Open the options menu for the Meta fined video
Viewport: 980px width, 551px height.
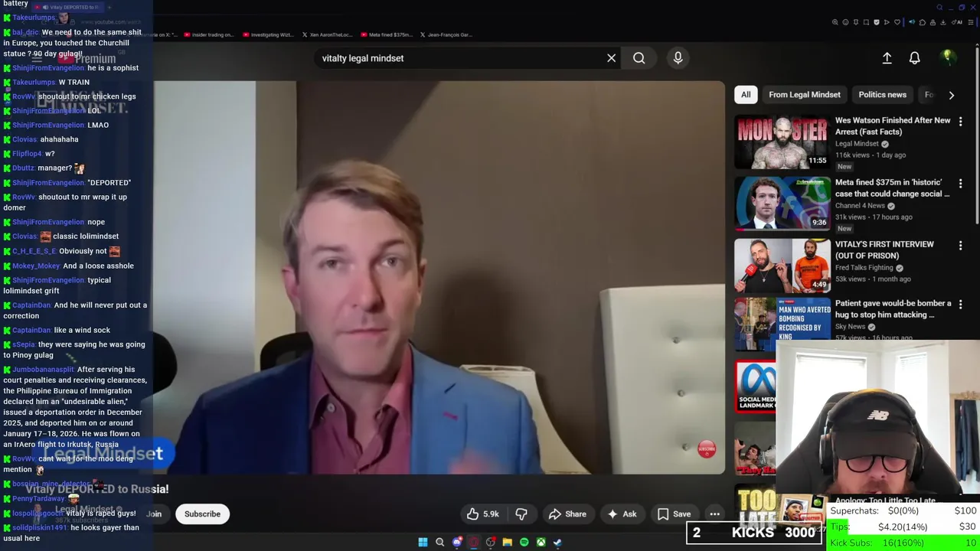pyautogui.click(x=960, y=184)
